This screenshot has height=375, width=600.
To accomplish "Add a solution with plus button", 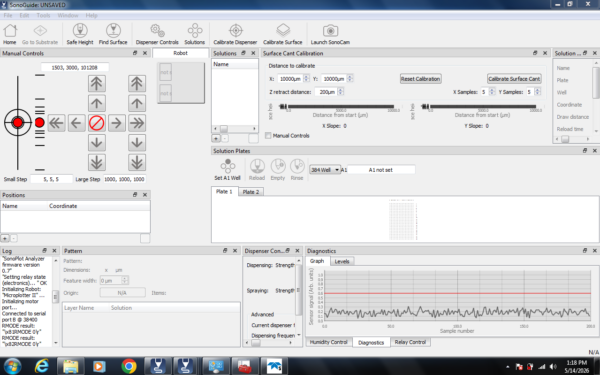I will [216, 139].
